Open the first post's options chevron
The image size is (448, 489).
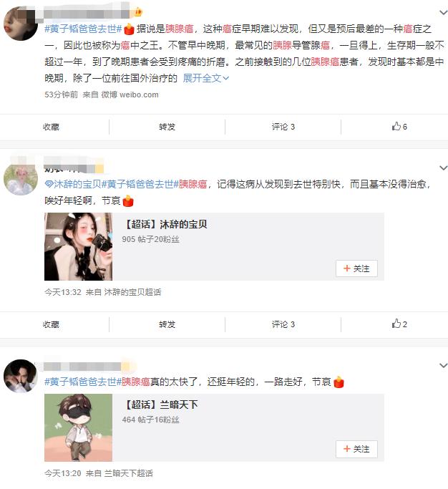(443, 12)
